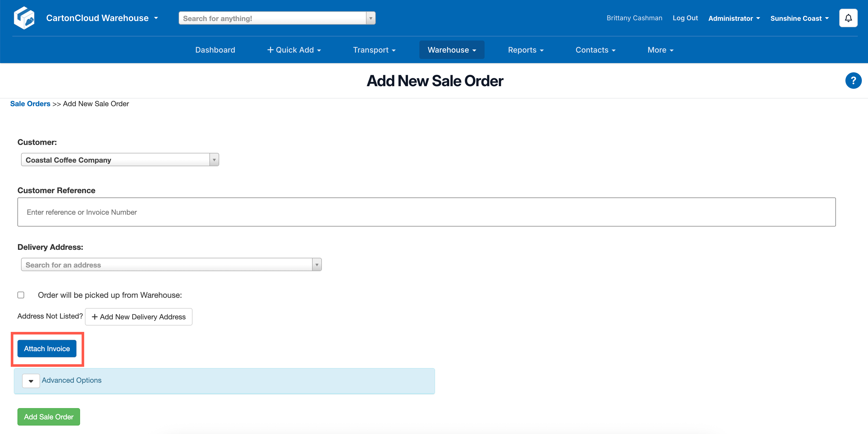Screen dimensions: 868x434
Task: Go to the Dashboard tab
Action: (x=215, y=50)
